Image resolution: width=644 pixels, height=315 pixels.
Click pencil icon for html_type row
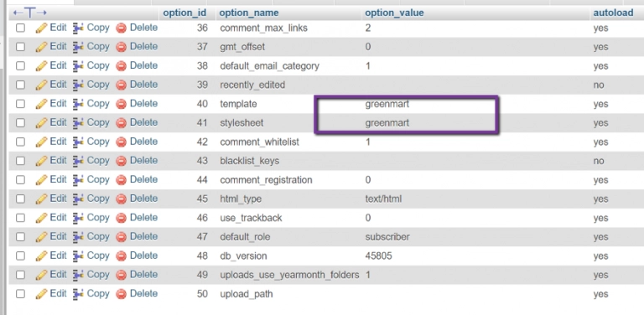point(41,199)
